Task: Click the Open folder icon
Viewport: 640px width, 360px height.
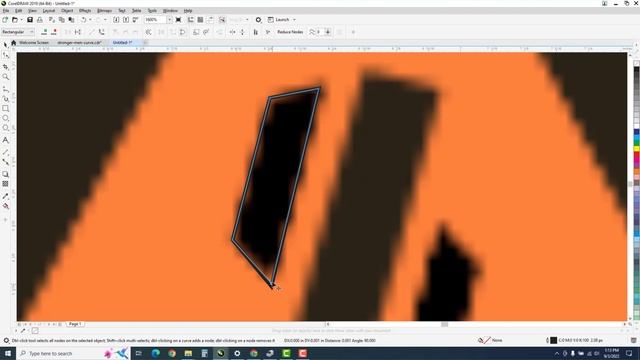Action: 15,20
